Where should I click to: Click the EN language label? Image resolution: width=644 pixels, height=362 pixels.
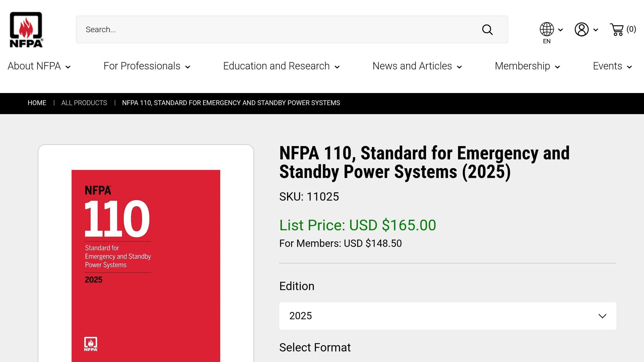point(547,41)
